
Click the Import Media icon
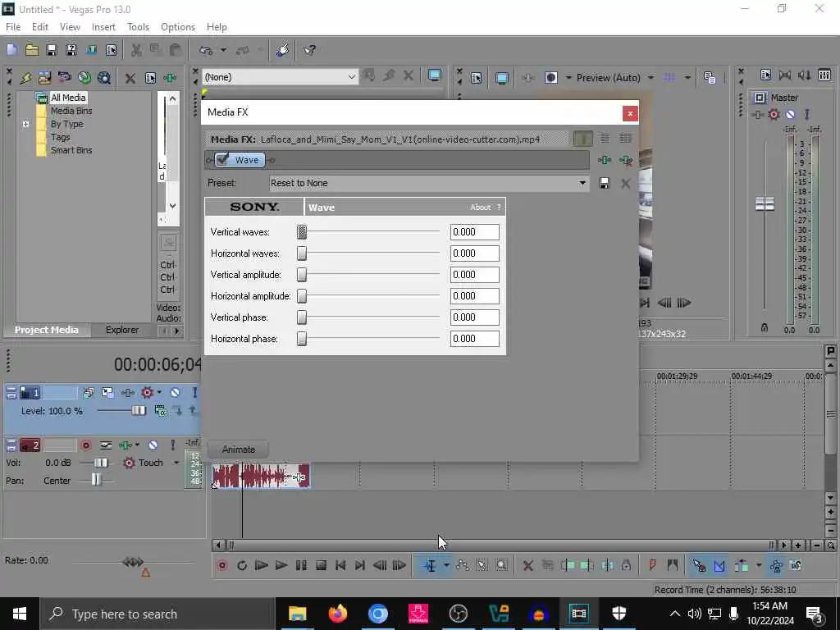point(25,78)
